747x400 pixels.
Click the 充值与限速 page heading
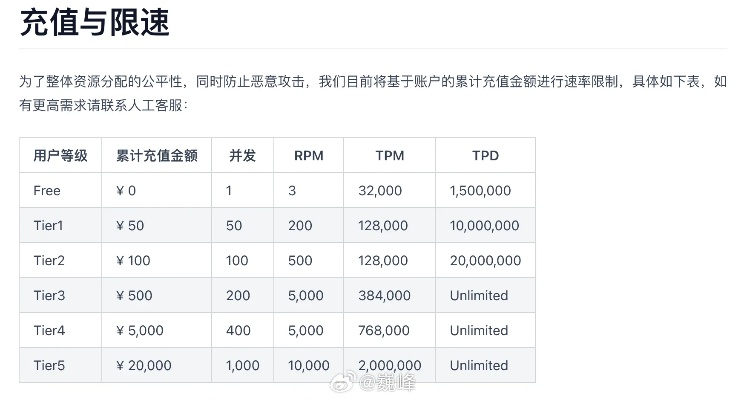tap(94, 22)
